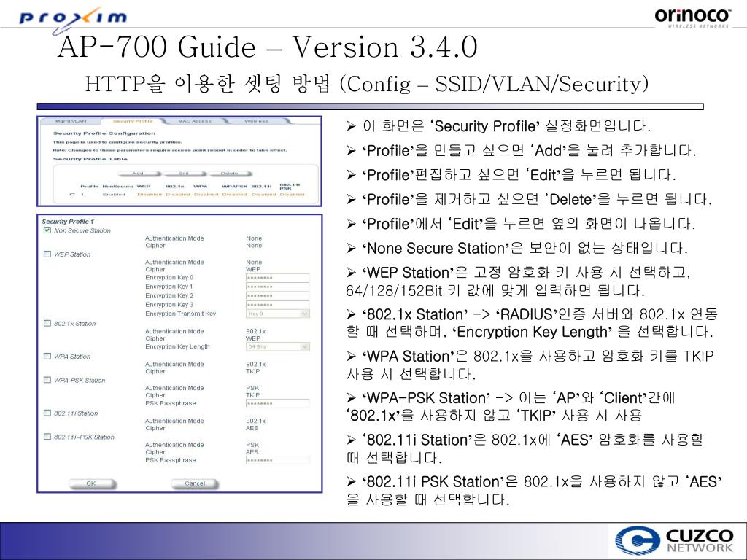Click the Cancel button

[x=195, y=484]
